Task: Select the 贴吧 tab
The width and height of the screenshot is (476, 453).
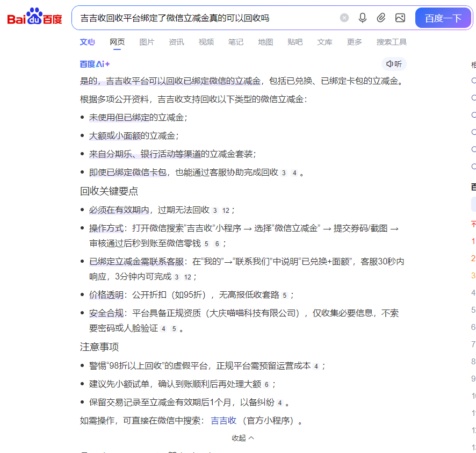Action: coord(294,41)
